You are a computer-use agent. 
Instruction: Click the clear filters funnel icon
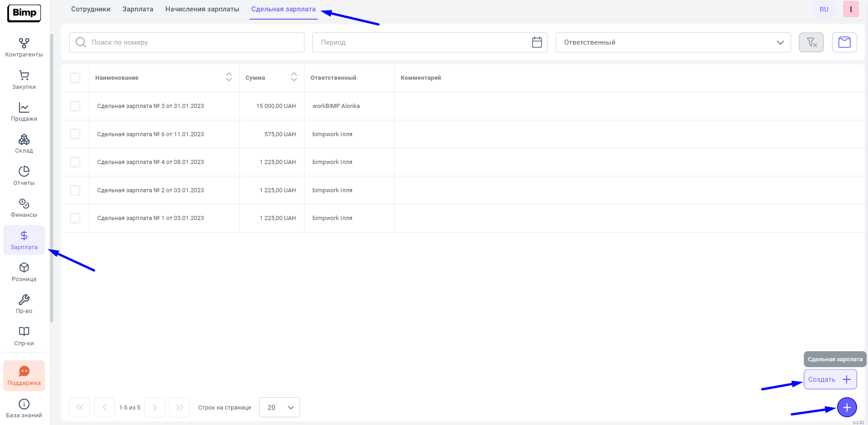[x=811, y=42]
